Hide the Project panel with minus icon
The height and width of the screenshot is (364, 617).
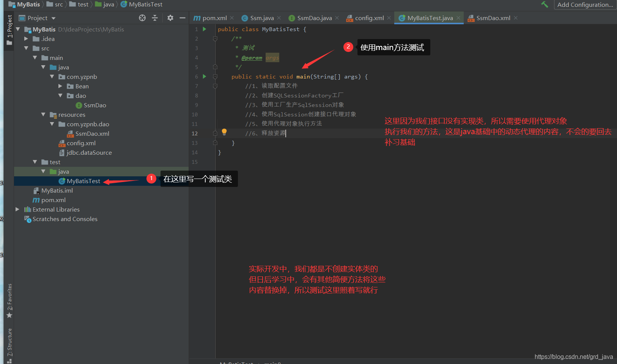183,18
